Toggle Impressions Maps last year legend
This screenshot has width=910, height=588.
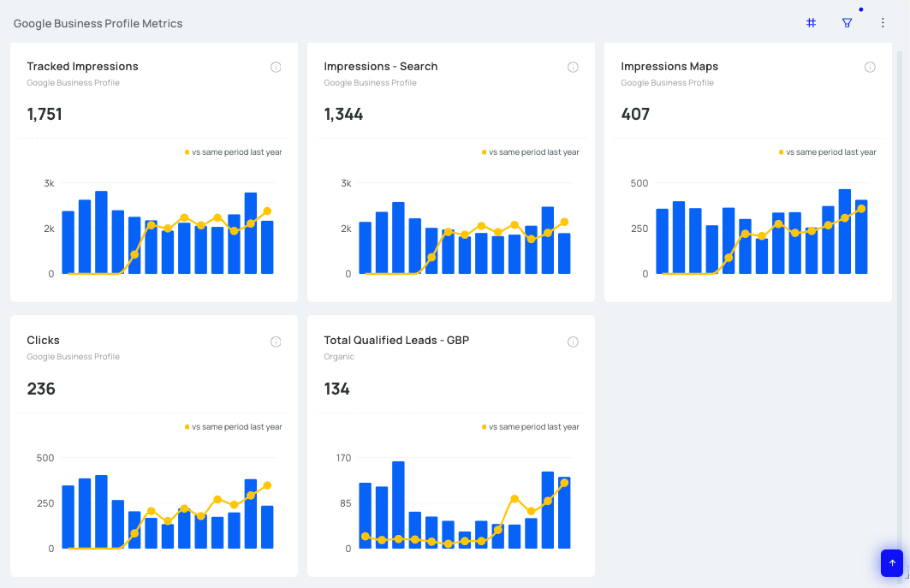click(x=828, y=152)
